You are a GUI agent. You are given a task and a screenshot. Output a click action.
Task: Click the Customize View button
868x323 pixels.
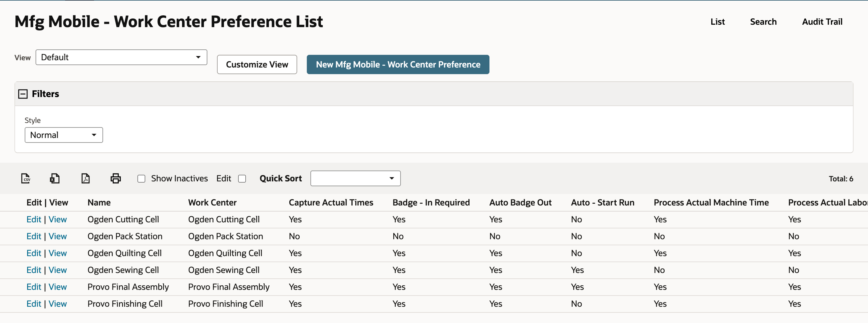pos(257,64)
